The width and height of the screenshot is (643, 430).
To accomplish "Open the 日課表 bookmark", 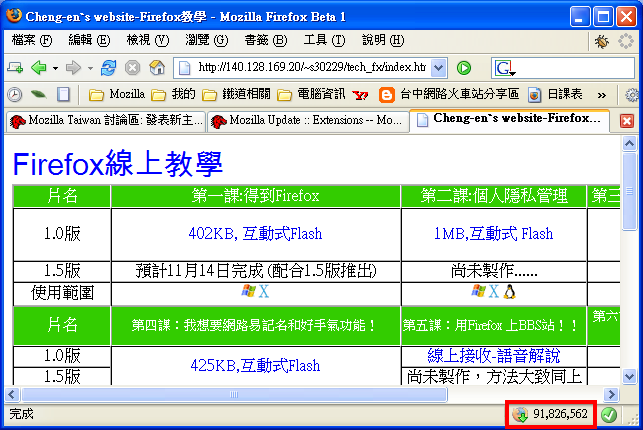I will pos(555,95).
